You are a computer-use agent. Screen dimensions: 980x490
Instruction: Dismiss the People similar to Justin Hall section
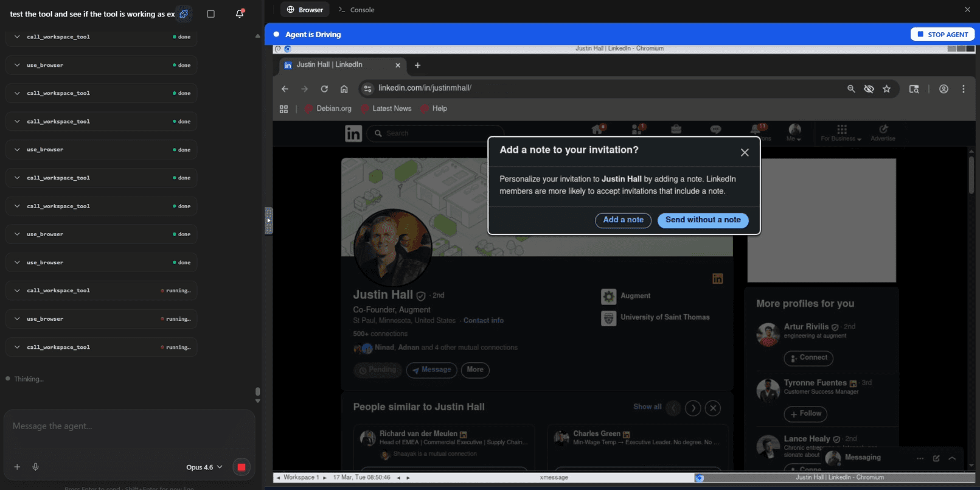pos(713,408)
